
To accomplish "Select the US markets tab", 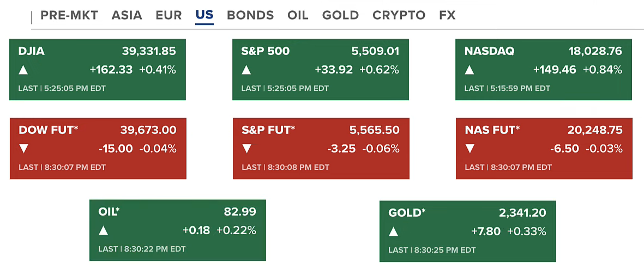I will click(x=204, y=15).
